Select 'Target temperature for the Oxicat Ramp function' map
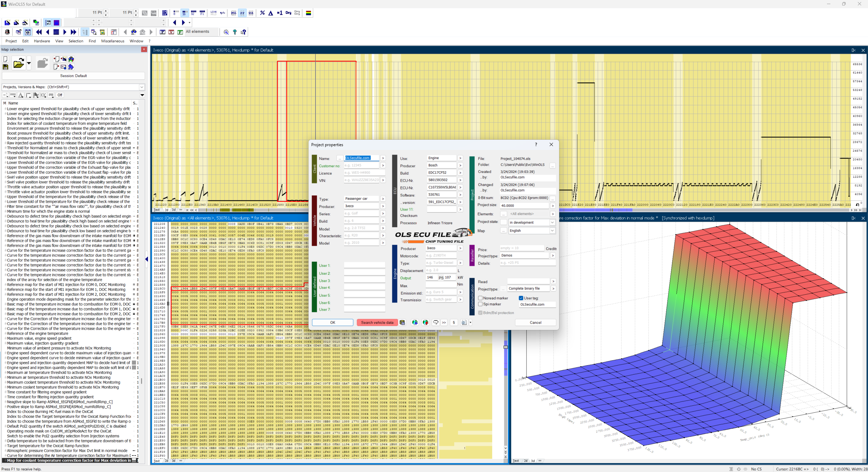The image size is (868, 472). (48, 446)
